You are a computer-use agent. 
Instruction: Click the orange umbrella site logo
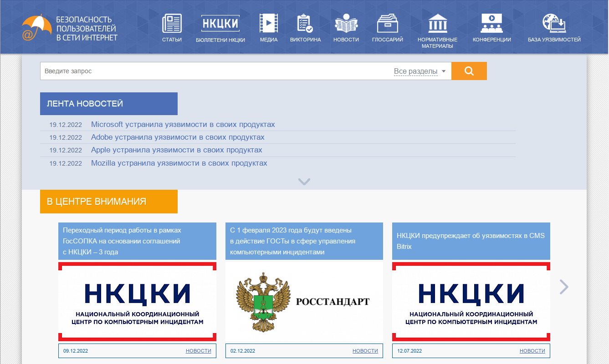tap(36, 27)
